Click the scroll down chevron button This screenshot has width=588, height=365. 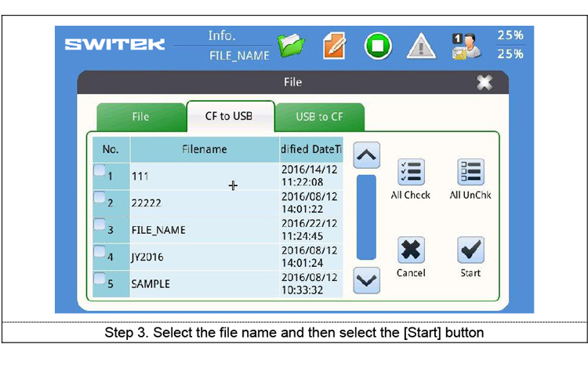coord(366,280)
